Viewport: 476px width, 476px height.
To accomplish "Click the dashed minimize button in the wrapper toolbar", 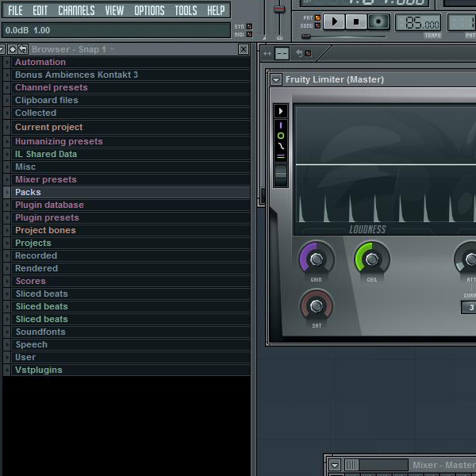I will (282, 54).
